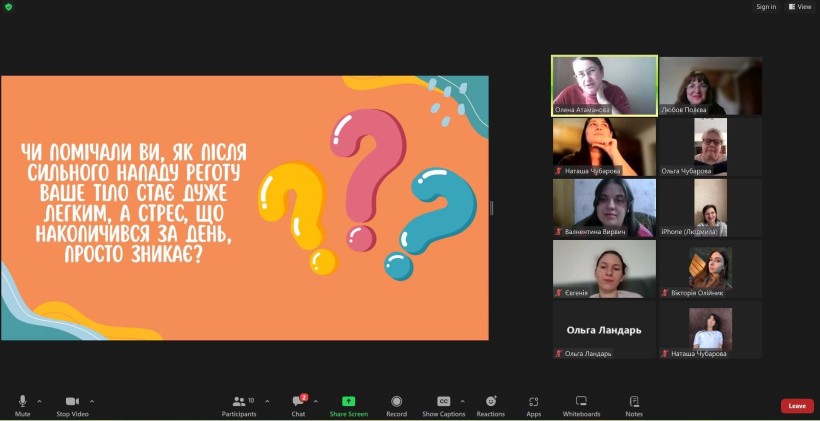Expand video options arrow next to Stop Video
Screen dimensions: 820x421
pyautogui.click(x=92, y=401)
